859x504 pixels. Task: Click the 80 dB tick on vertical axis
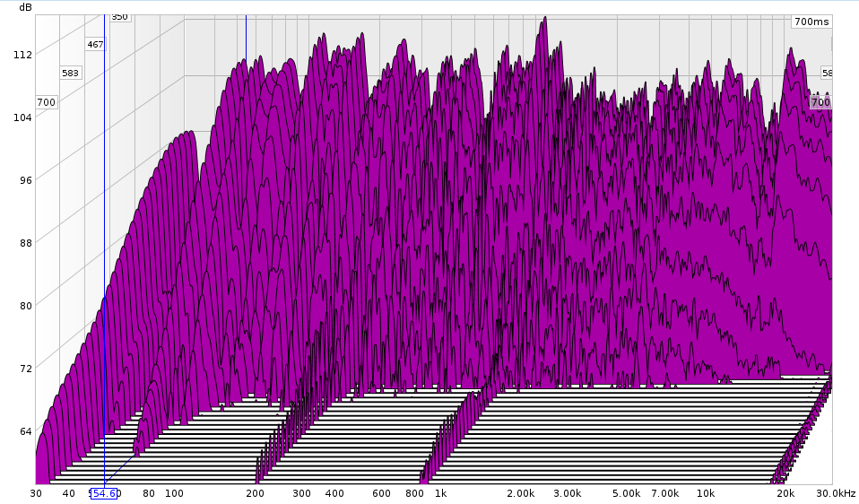25,306
